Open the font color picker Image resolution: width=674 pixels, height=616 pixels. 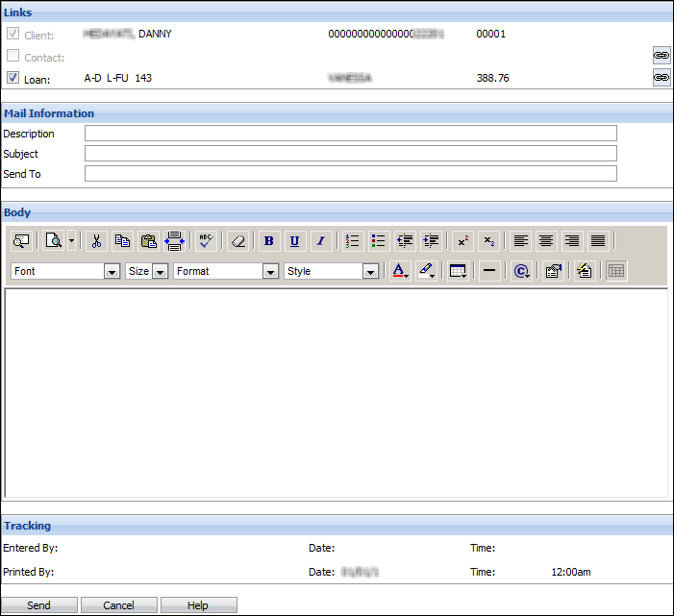point(400,271)
